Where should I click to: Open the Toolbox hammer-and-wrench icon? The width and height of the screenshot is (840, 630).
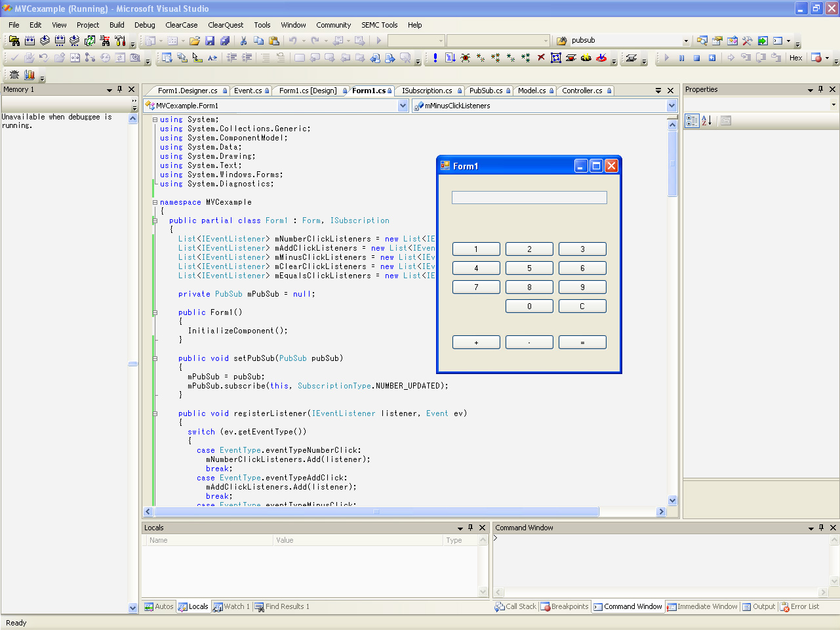pos(748,41)
